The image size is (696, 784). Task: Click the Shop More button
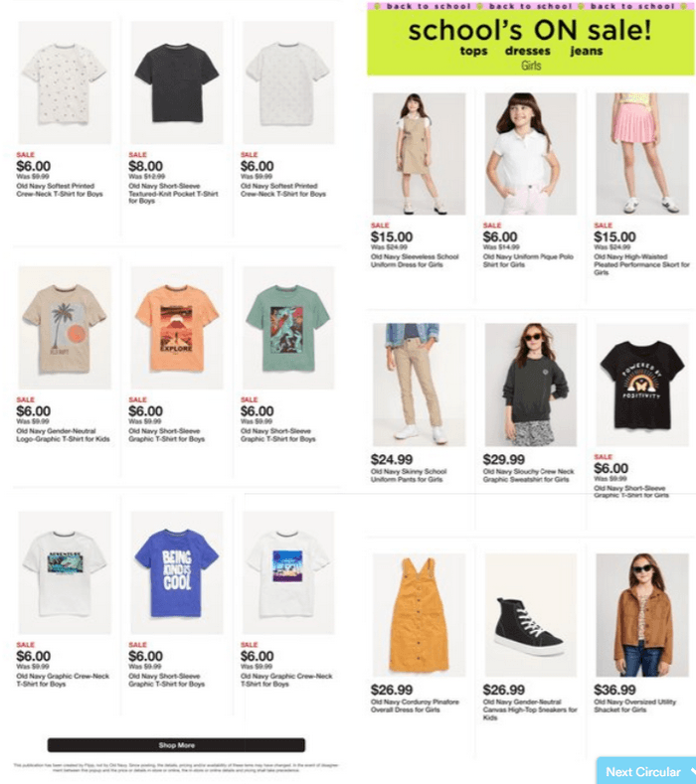pyautogui.click(x=176, y=745)
